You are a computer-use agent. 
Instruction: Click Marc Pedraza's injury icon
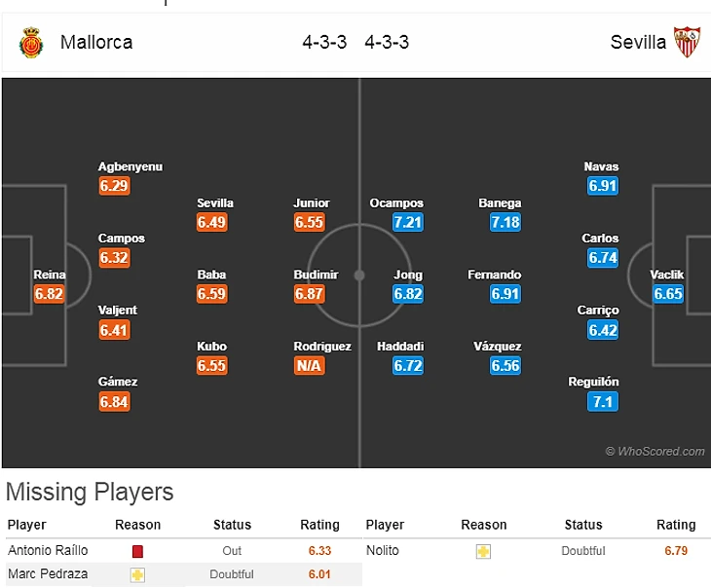point(137,574)
